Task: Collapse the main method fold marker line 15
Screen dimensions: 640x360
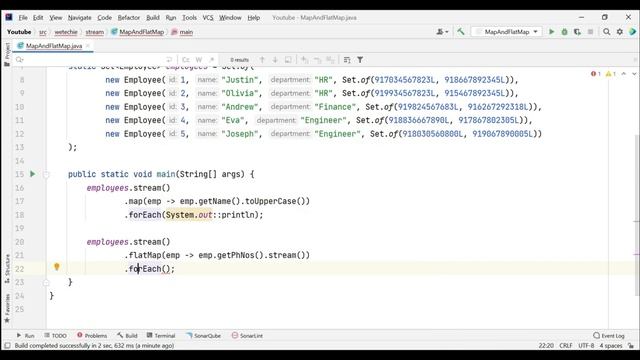Action: [x=46, y=175]
